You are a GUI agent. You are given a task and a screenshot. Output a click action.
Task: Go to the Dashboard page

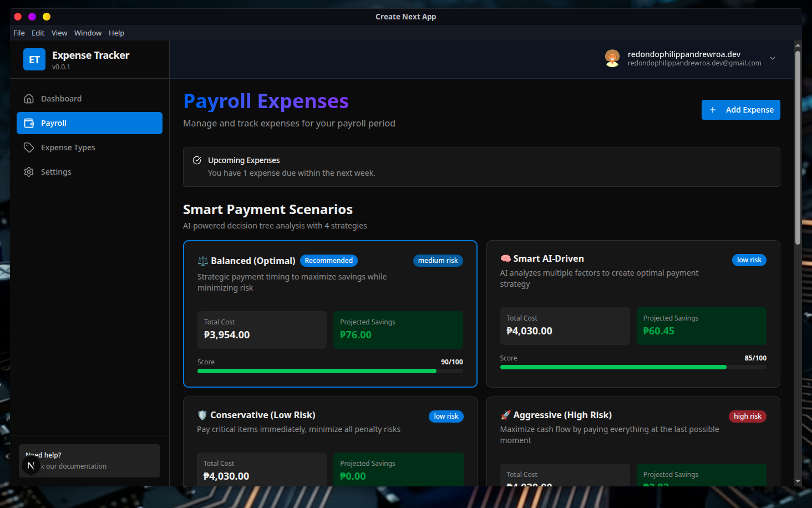89,99
